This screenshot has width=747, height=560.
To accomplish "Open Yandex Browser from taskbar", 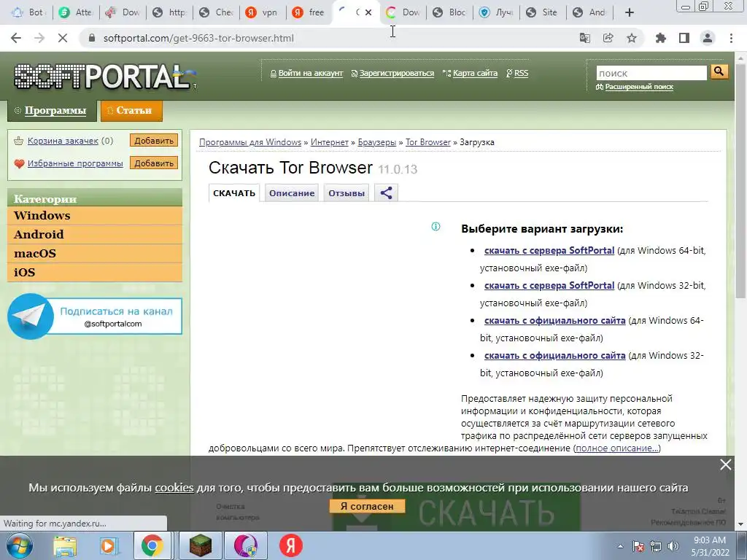I will [290, 545].
